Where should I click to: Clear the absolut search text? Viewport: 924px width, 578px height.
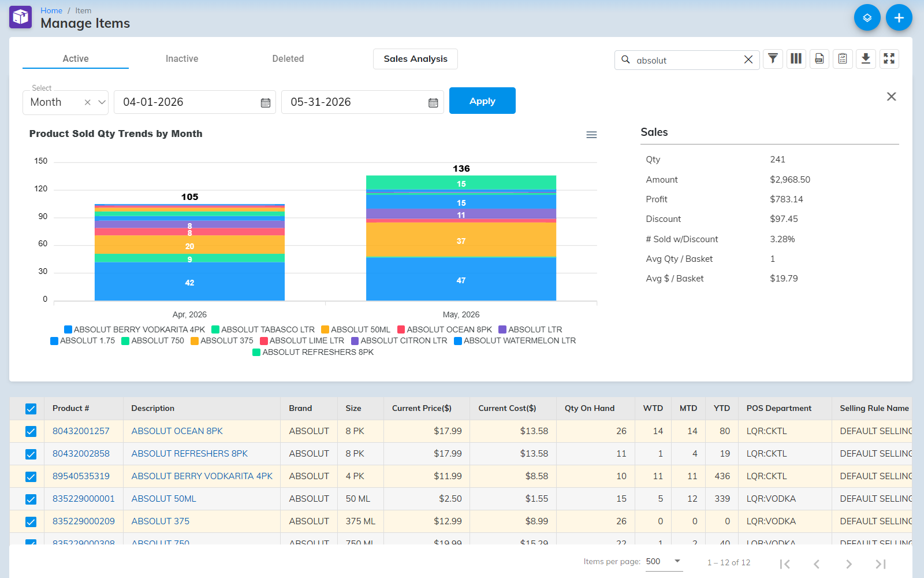tap(748, 60)
